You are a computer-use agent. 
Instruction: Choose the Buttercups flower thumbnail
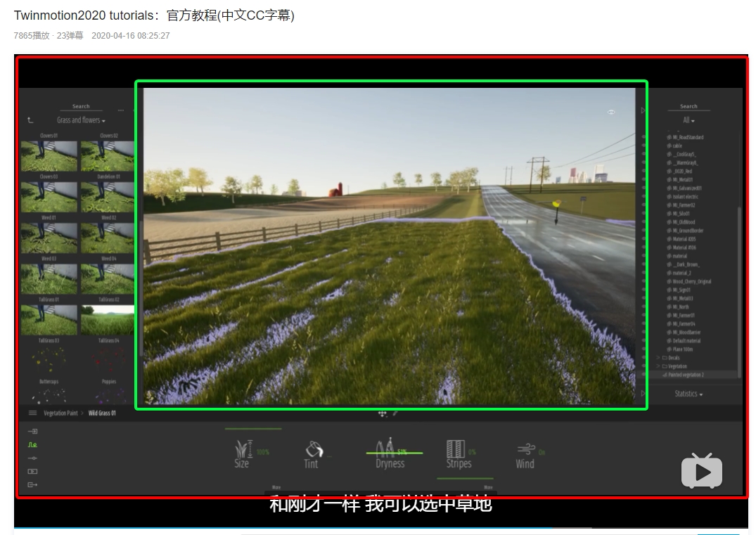[49, 361]
